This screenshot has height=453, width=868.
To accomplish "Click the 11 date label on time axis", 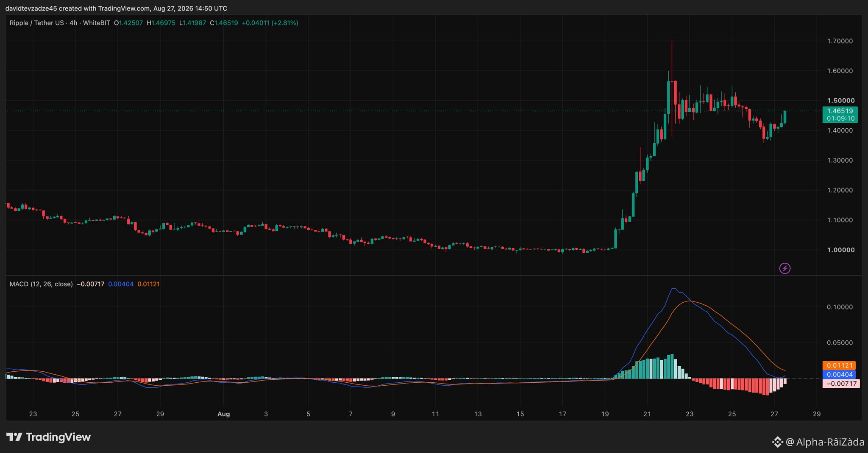I will pos(436,414).
